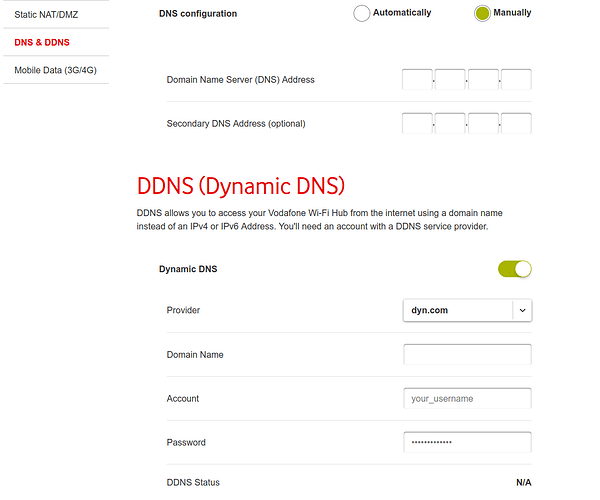Click the third octet of the DNS Address
This screenshot has height=500, width=600.
click(x=483, y=80)
